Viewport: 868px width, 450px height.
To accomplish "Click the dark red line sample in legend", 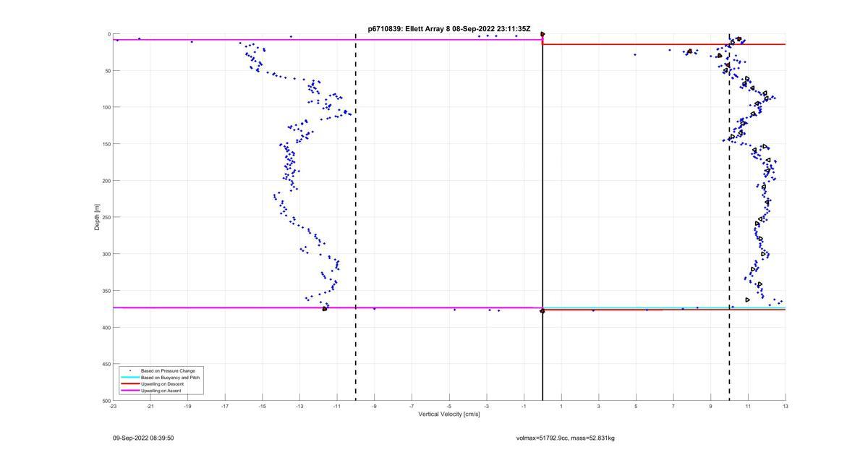I will (x=130, y=384).
